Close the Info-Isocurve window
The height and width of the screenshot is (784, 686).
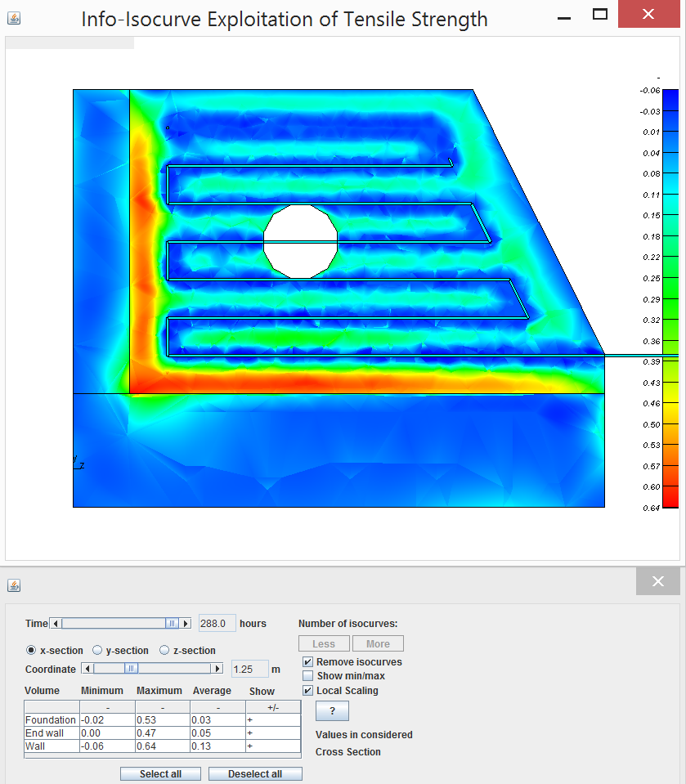tap(648, 14)
